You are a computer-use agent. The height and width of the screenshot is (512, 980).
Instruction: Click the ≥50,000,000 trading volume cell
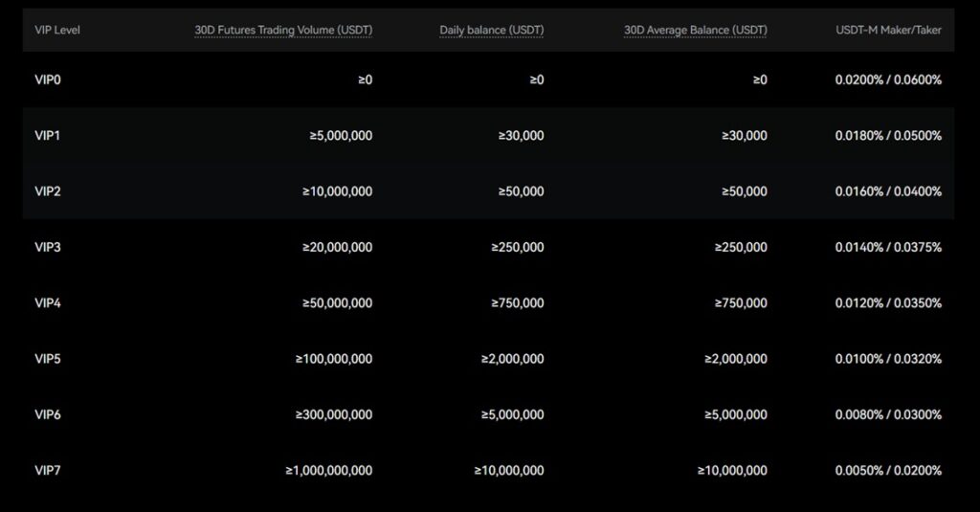(338, 303)
